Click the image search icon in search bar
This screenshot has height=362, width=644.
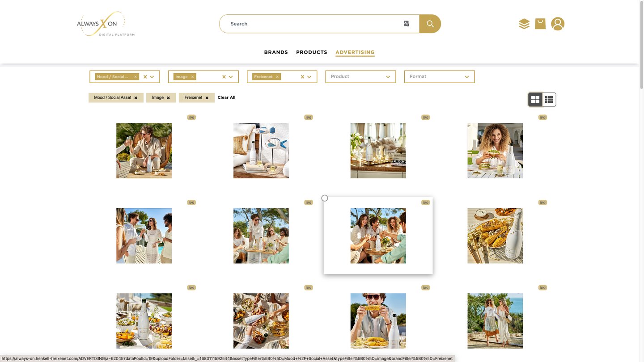click(x=406, y=24)
